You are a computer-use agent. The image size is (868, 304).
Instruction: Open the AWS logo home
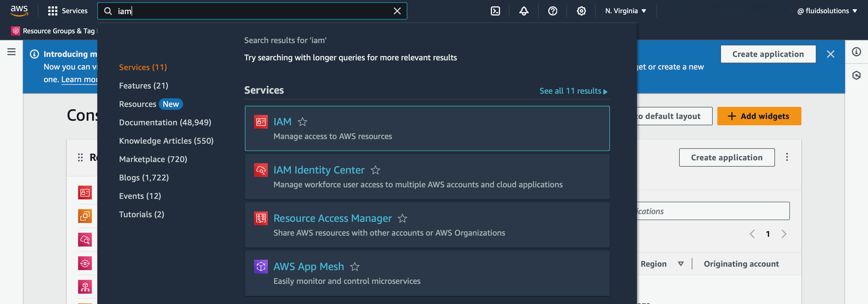19,11
